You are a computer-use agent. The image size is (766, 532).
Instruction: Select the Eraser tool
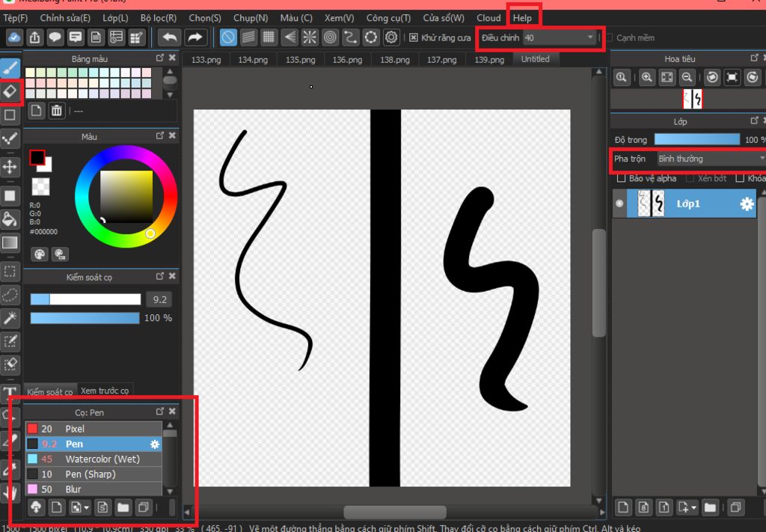click(10, 91)
